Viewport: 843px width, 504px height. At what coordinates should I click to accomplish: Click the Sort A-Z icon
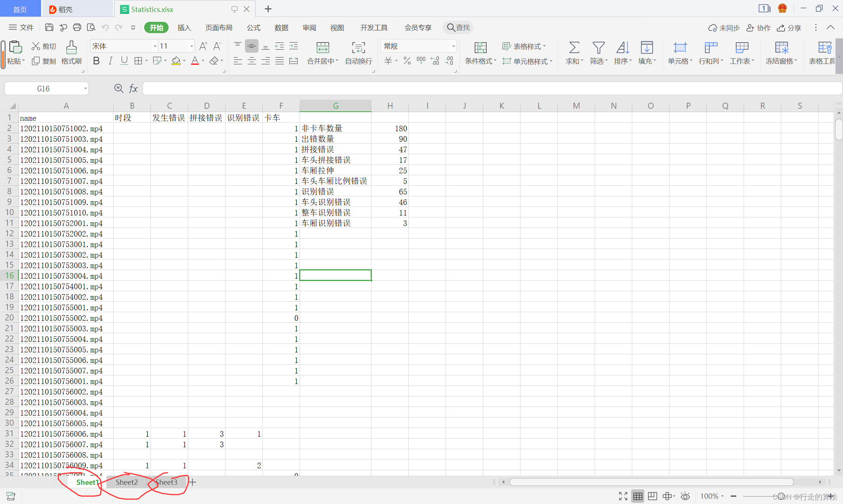622,48
